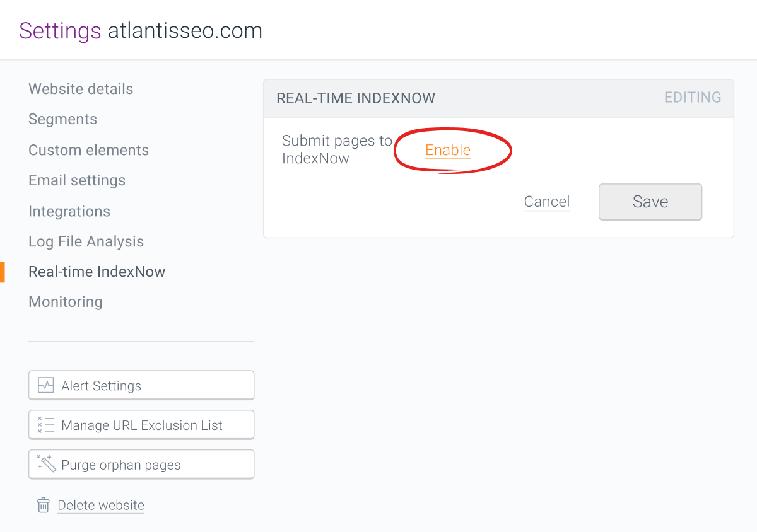Click the Alert Settings pulse icon
This screenshot has width=757, height=532.
coord(45,385)
